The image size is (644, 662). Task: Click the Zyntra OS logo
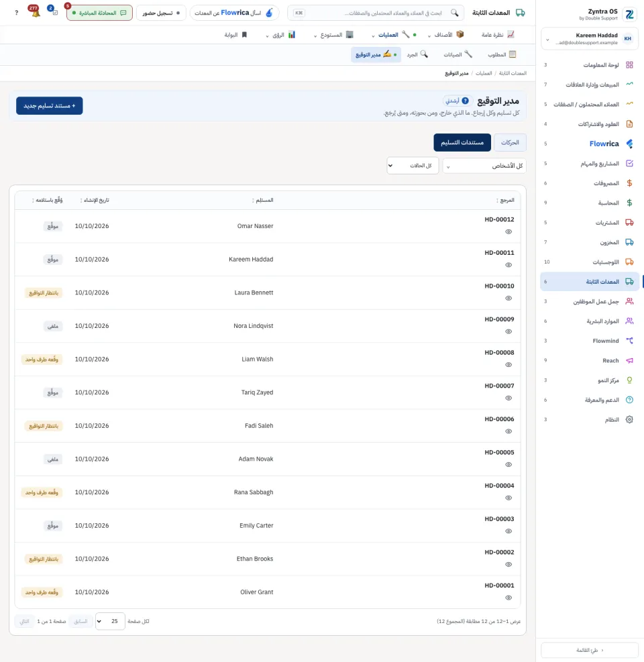630,14
